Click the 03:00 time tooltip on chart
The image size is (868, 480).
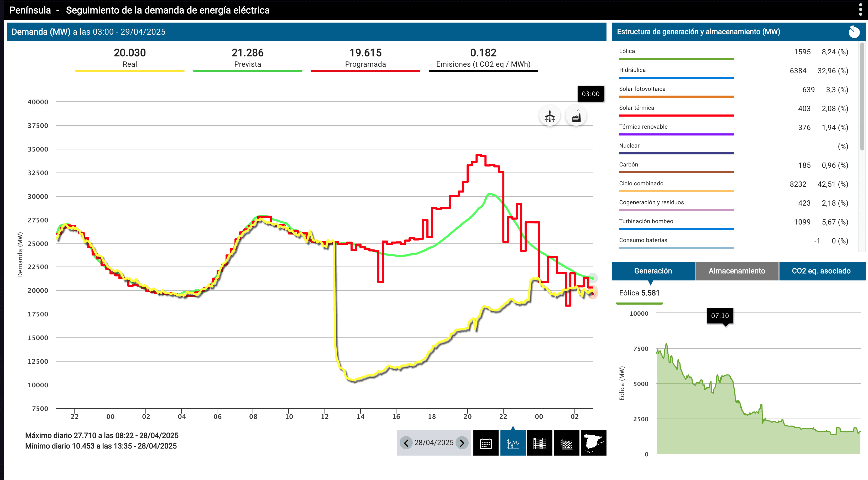(590, 94)
